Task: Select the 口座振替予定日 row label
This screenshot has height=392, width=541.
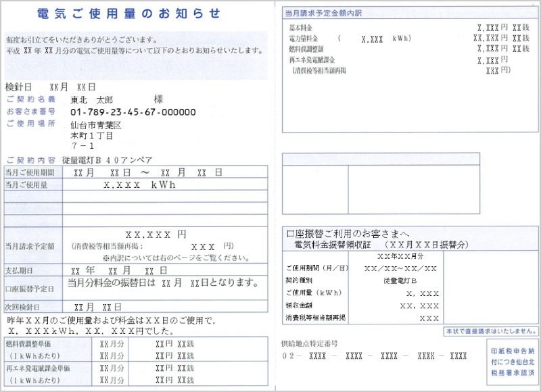Action: coord(30,289)
